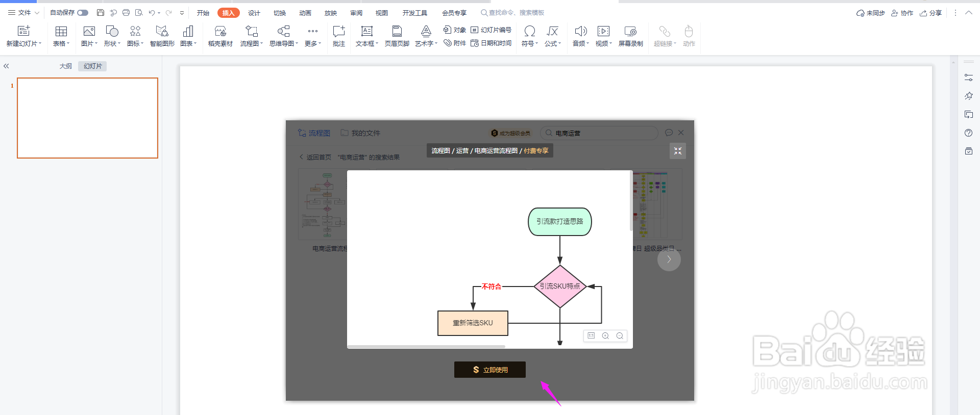Go to next template with right arrow
The width and height of the screenshot is (980, 415).
point(669,259)
